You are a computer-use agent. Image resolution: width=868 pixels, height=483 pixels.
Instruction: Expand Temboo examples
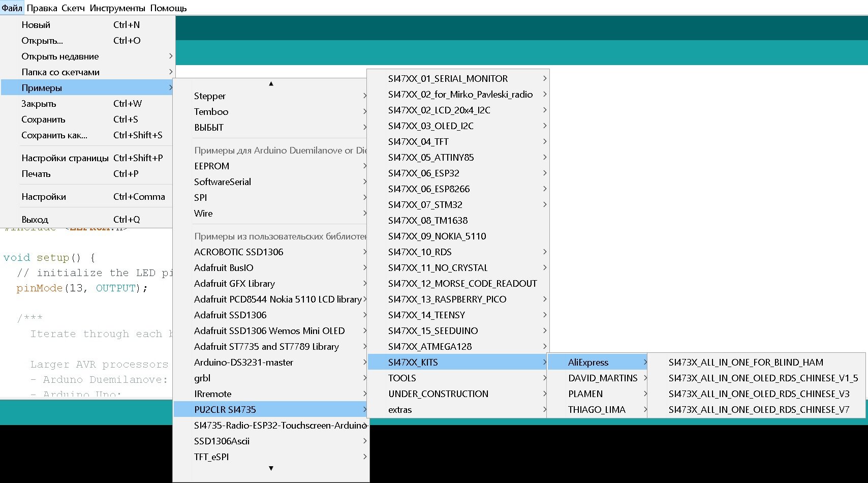pos(271,112)
